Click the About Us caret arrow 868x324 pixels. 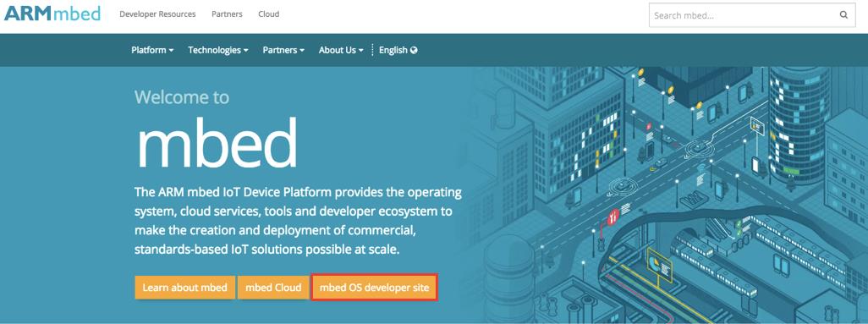tap(361, 51)
